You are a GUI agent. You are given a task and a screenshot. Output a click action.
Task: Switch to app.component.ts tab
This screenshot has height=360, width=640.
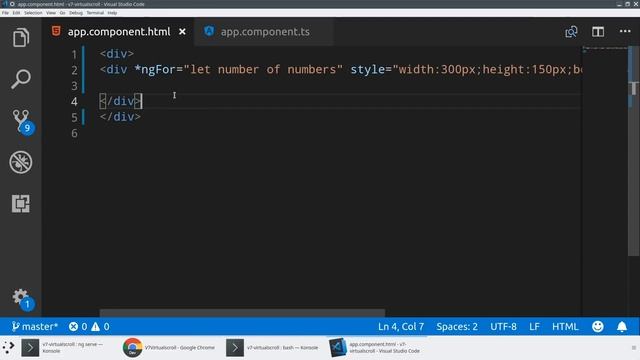(x=264, y=31)
